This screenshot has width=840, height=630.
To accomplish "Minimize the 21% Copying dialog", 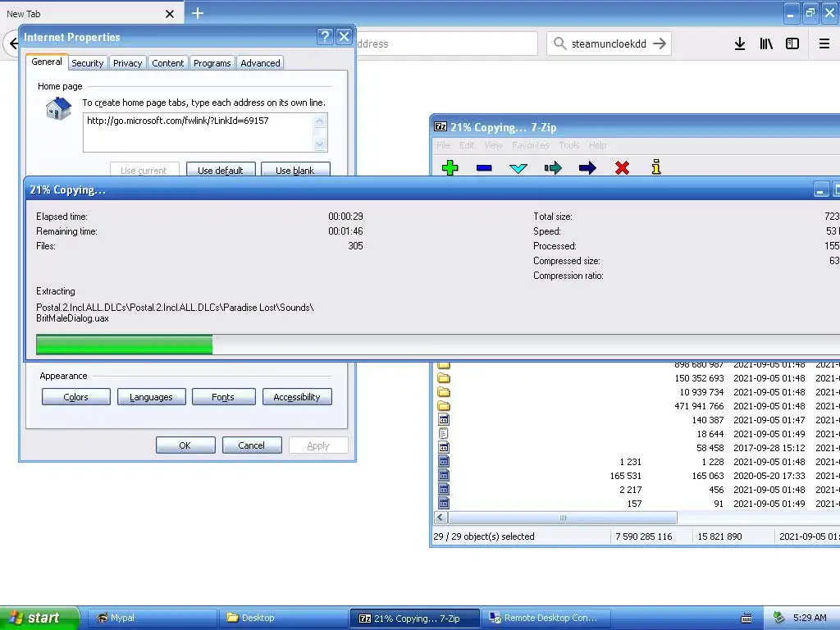I will (820, 189).
